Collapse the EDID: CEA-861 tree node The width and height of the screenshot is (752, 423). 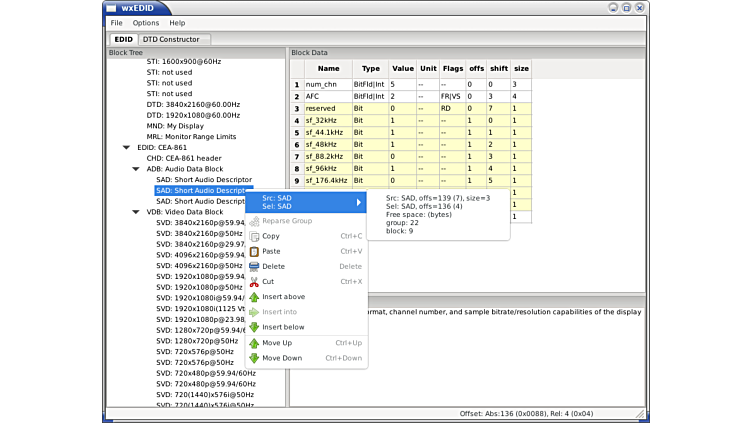click(x=127, y=147)
